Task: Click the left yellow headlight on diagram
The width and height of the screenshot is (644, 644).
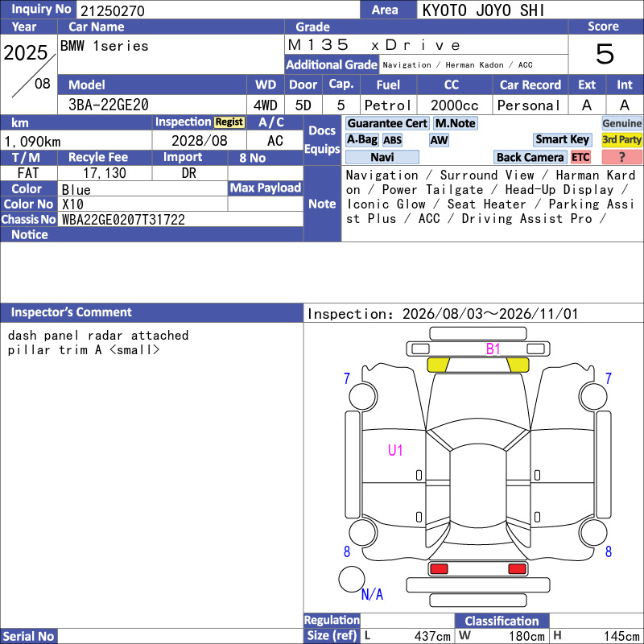Action: pyautogui.click(x=438, y=365)
